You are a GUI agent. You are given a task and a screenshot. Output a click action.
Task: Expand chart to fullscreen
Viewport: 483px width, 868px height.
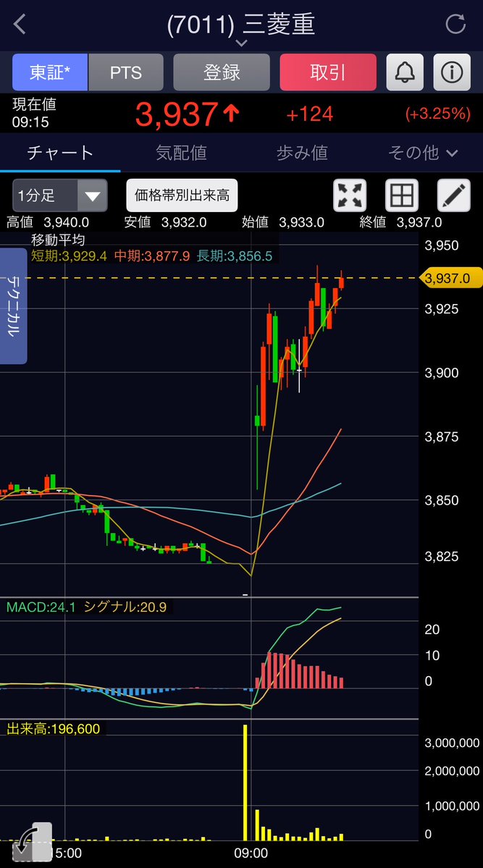[350, 195]
